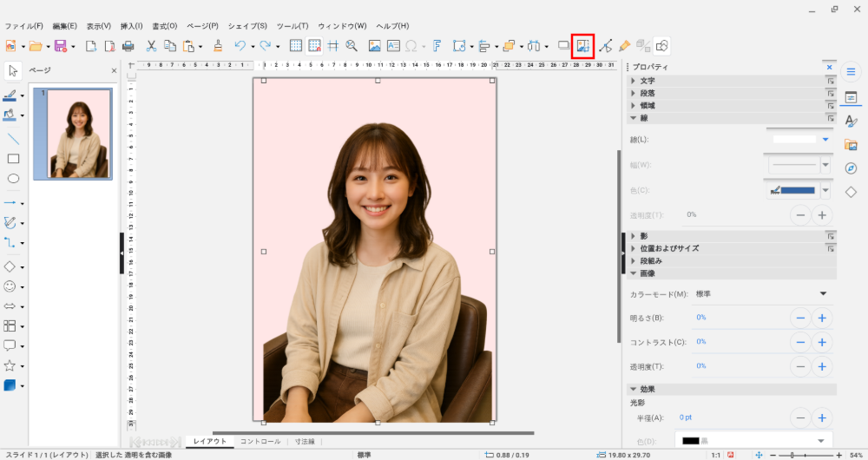This screenshot has width=868, height=460.
Task: Click the Print icon
Action: [x=128, y=46]
